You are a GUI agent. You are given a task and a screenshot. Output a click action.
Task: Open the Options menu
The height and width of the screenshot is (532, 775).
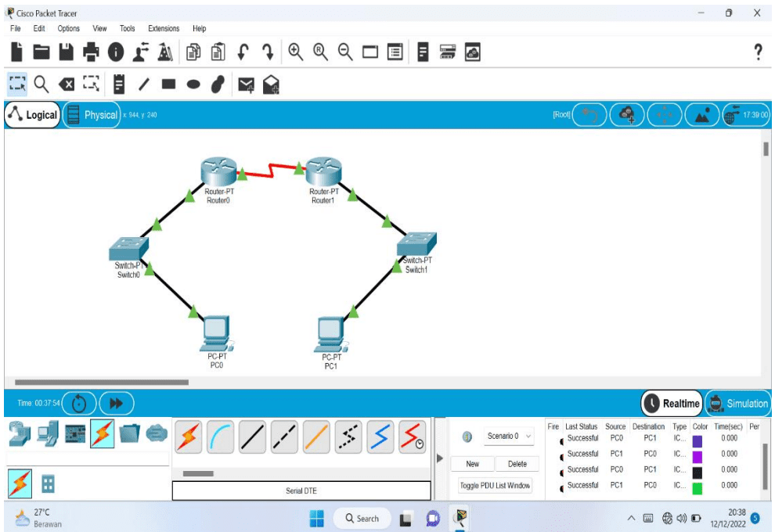tap(68, 29)
